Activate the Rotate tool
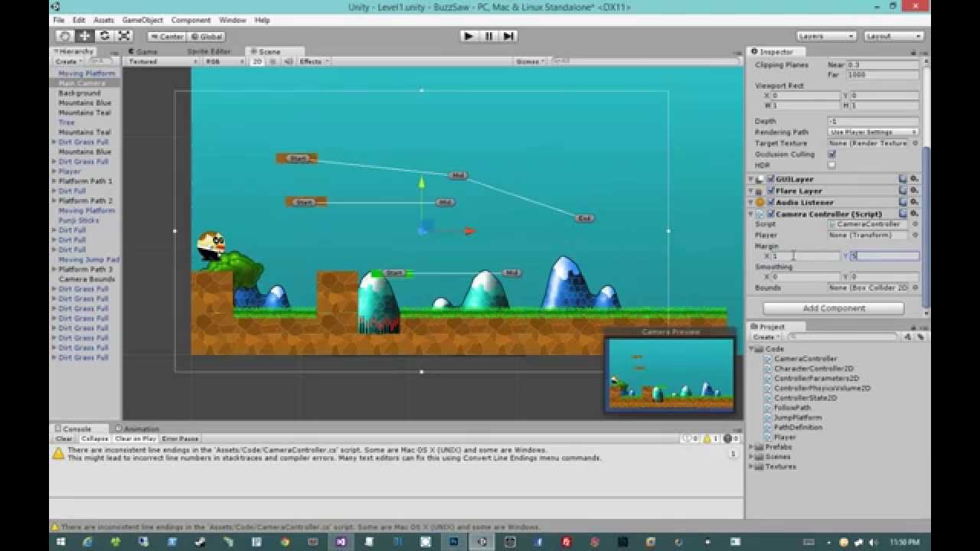 click(103, 35)
